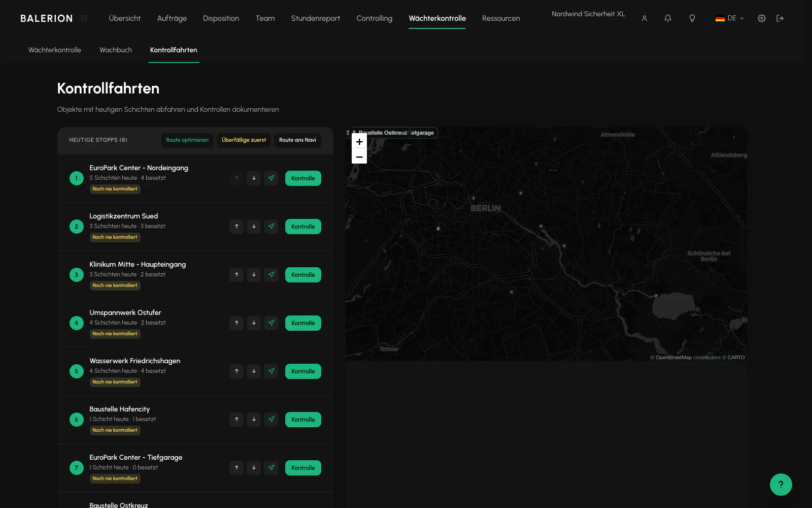Zoom in on the map
This screenshot has height=508, width=812.
click(359, 142)
